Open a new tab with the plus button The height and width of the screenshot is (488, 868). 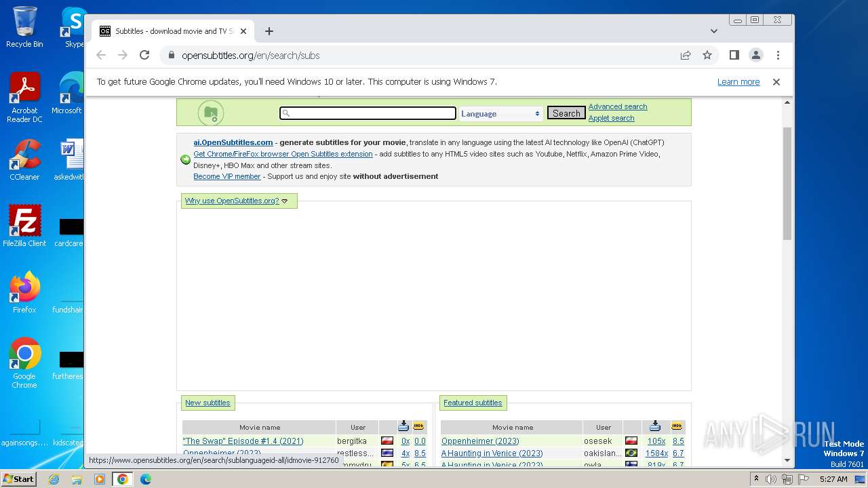click(x=269, y=31)
